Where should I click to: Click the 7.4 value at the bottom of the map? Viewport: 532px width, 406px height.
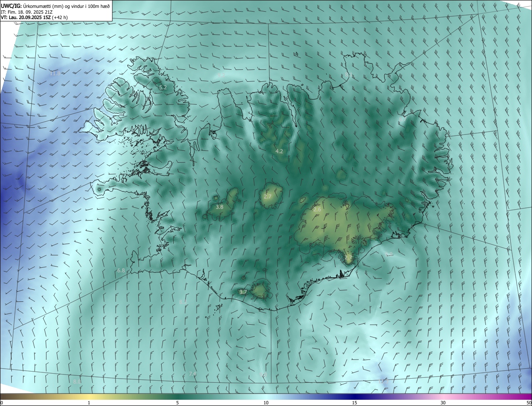(192, 374)
